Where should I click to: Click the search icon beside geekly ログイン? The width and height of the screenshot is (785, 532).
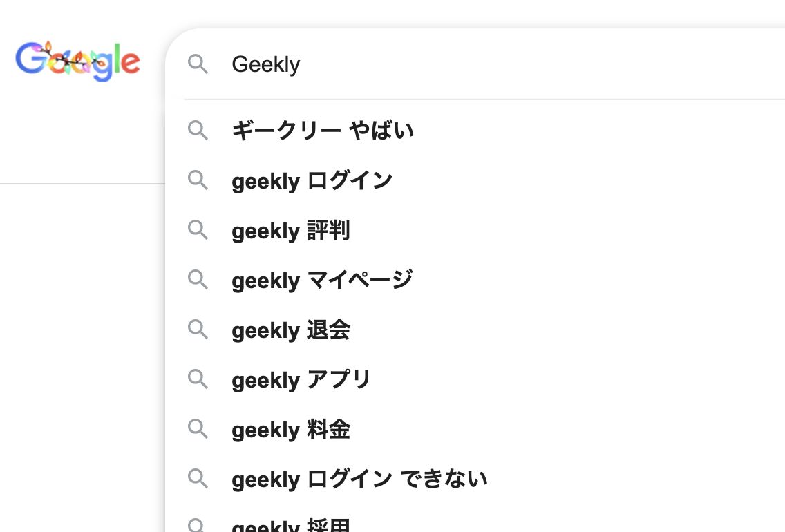[x=198, y=180]
